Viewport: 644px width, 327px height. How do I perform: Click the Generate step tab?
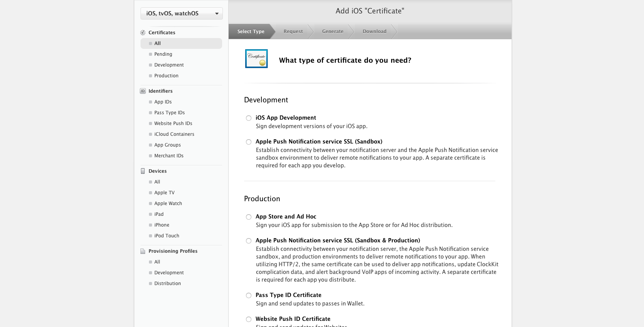[333, 32]
